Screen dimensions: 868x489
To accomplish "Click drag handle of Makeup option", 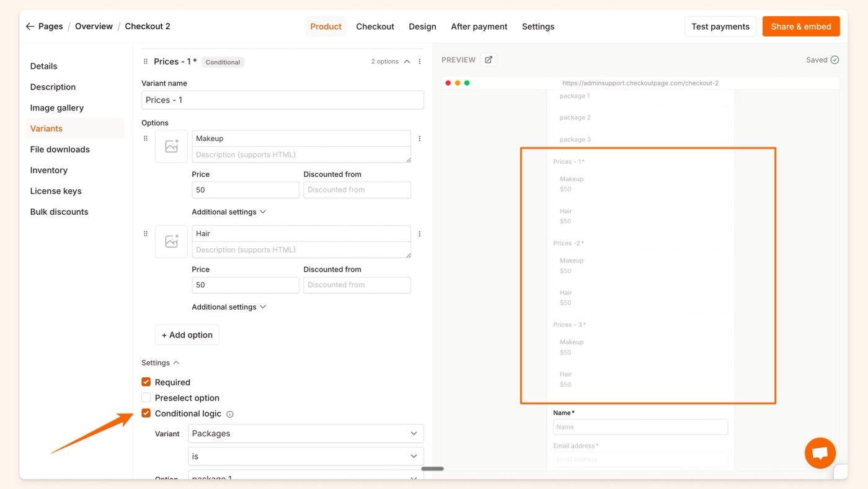I will [x=146, y=138].
